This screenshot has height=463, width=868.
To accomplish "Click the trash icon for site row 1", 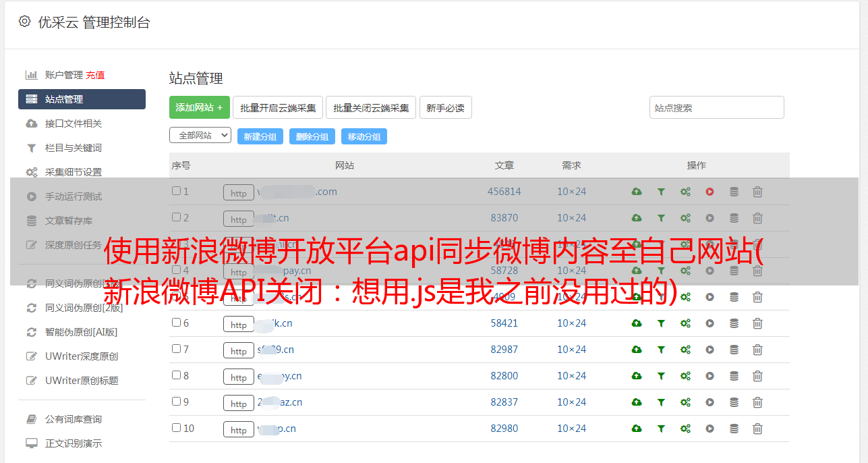I will (x=757, y=192).
